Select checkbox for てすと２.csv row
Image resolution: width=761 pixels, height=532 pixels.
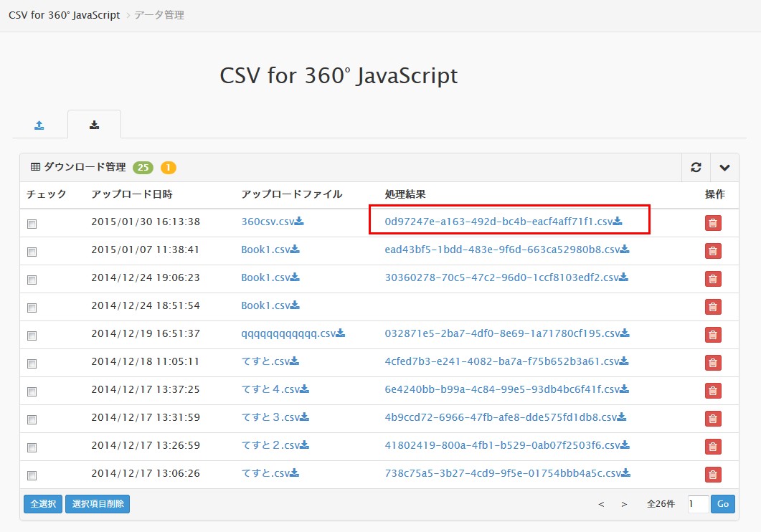[x=32, y=447]
